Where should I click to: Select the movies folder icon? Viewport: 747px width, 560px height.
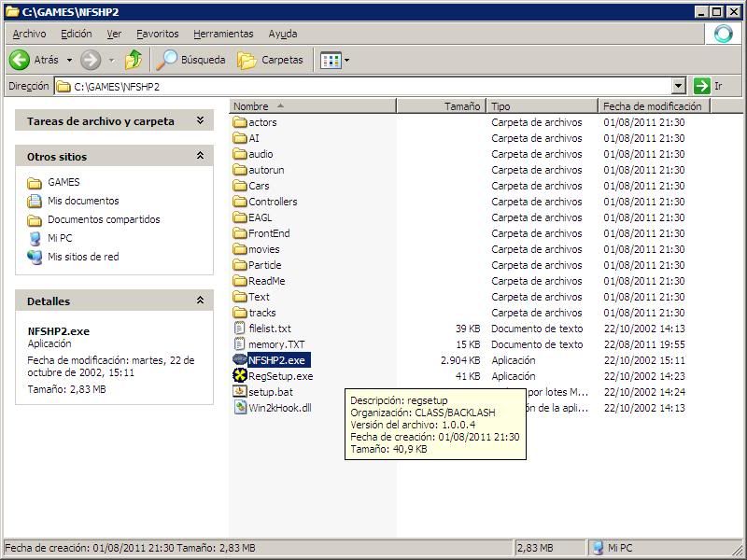(x=240, y=249)
